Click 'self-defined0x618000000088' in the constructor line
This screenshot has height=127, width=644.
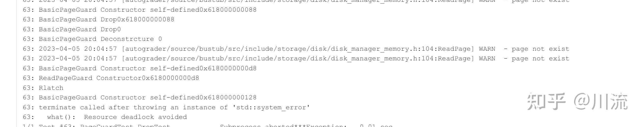[203, 10]
